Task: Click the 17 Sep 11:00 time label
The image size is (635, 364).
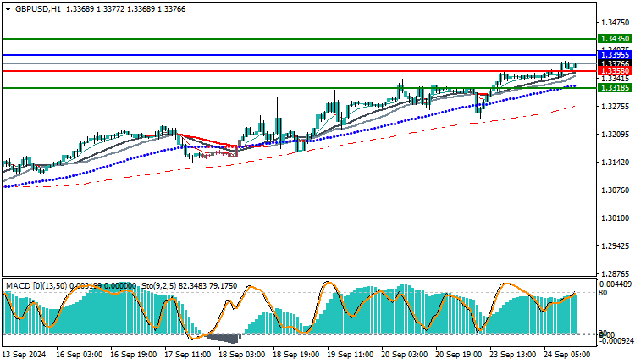Action: [x=187, y=355]
